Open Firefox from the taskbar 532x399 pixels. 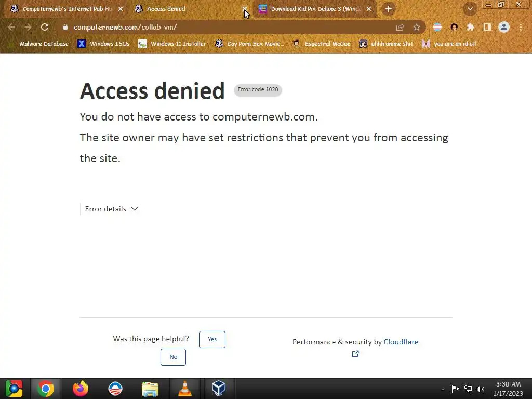[x=81, y=389]
